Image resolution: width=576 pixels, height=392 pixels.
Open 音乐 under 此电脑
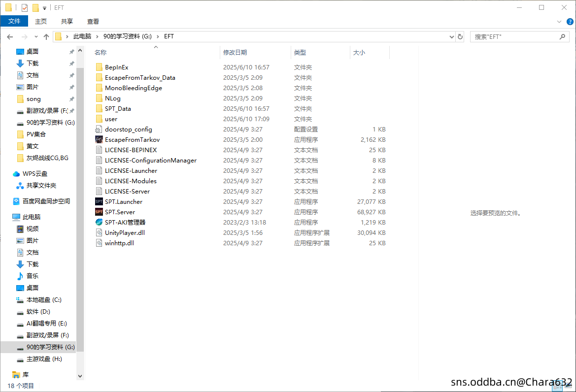(33, 276)
